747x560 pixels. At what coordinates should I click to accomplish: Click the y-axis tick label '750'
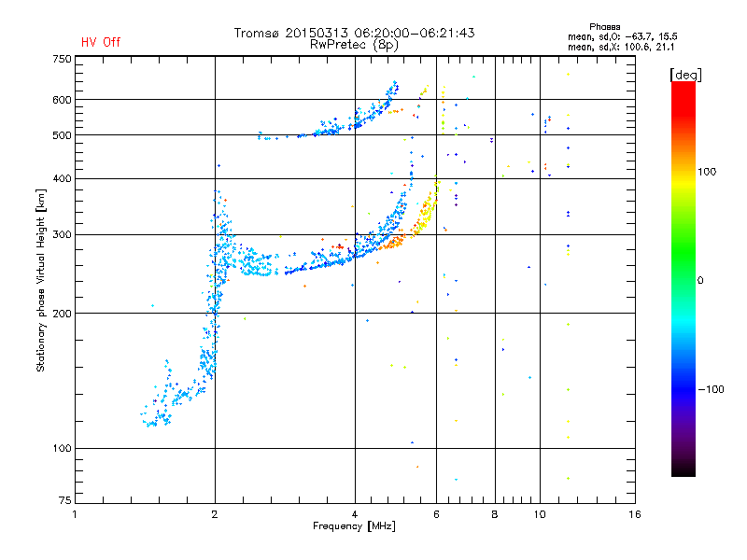pos(62,59)
